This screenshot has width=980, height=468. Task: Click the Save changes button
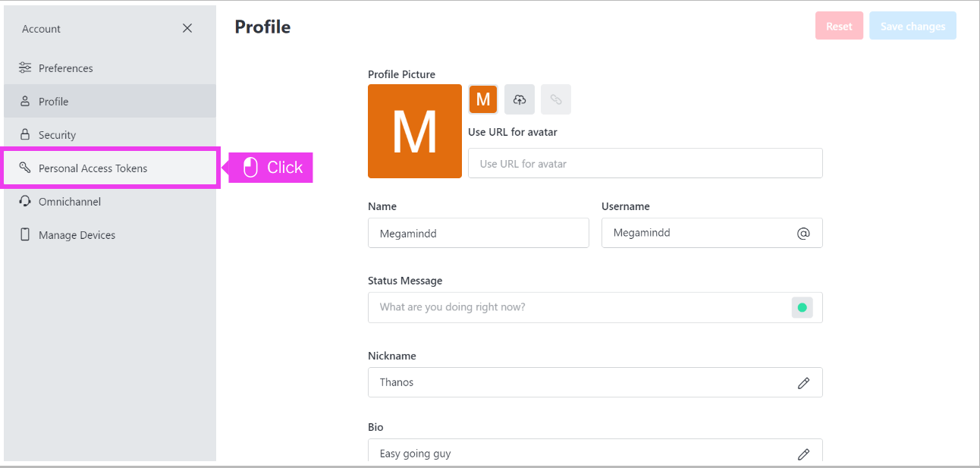coord(912,26)
